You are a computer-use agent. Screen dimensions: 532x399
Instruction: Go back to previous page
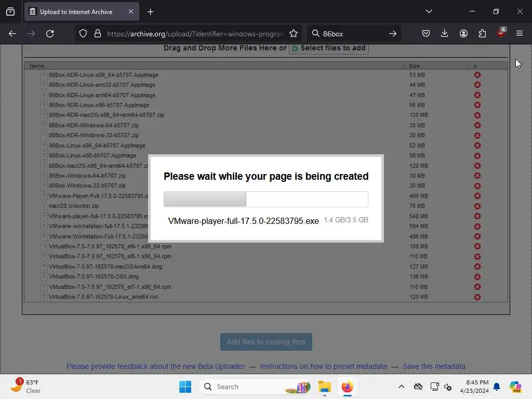pos(12,34)
